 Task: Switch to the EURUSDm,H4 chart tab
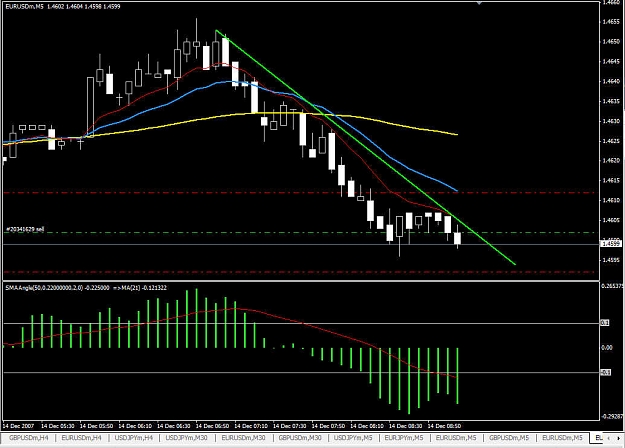(81, 438)
